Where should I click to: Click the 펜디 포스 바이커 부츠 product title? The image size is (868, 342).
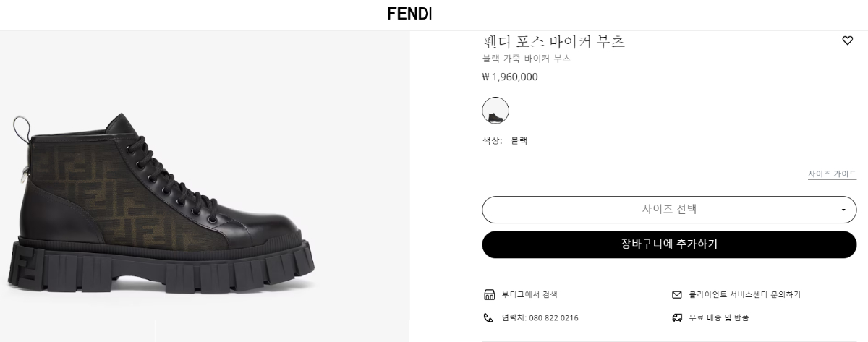pyautogui.click(x=553, y=41)
